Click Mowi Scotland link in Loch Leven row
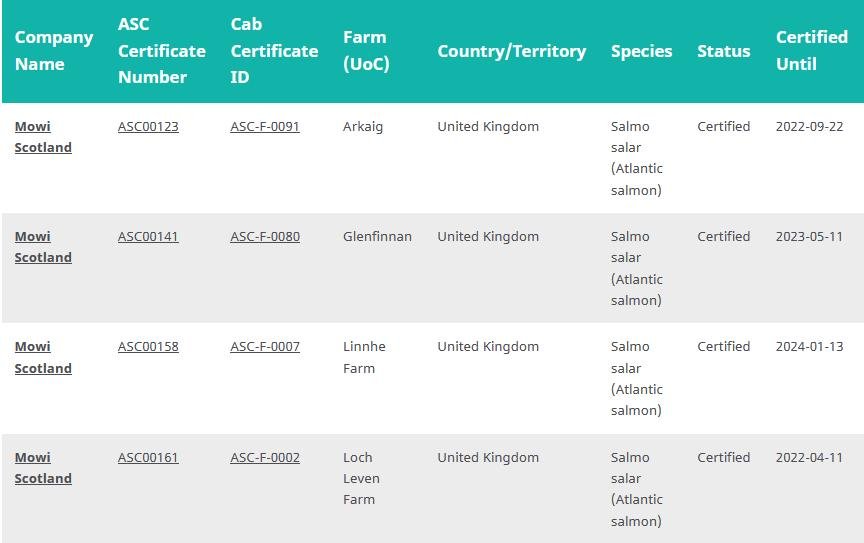 pyautogui.click(x=43, y=468)
